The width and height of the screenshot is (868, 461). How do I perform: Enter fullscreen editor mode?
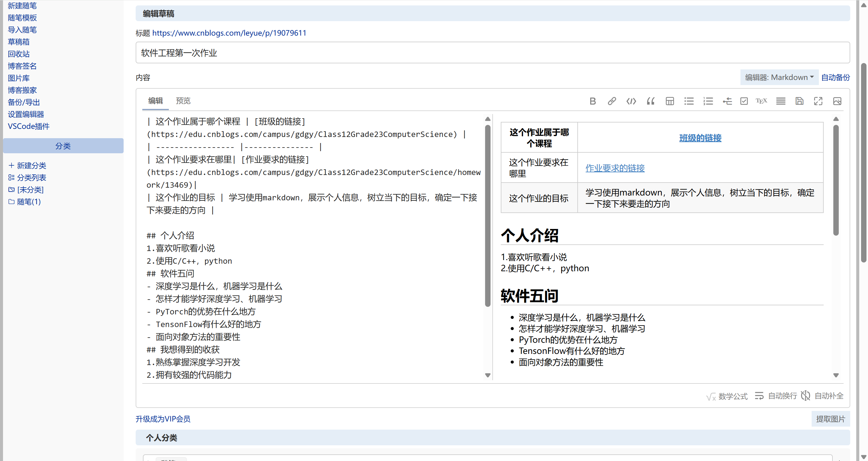[x=818, y=101]
